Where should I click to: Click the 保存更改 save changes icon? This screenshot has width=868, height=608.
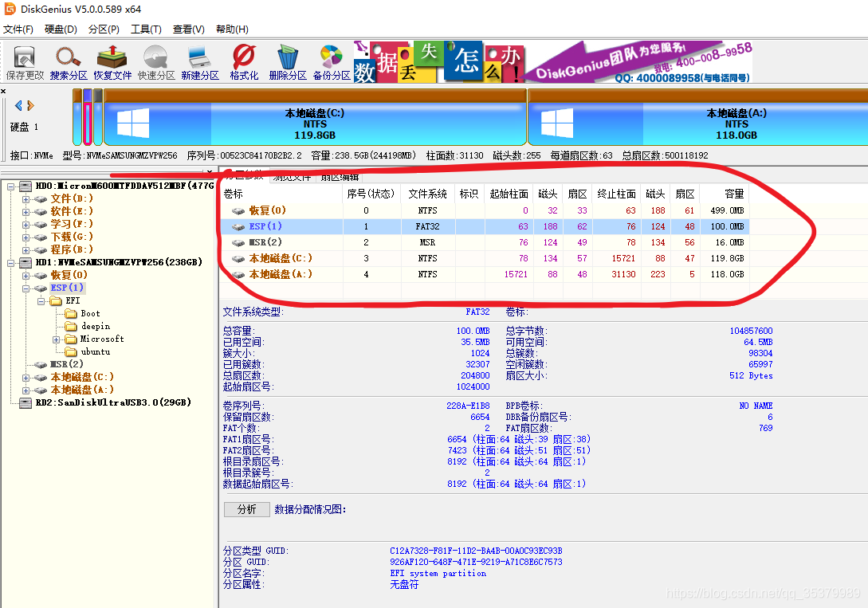coord(25,62)
